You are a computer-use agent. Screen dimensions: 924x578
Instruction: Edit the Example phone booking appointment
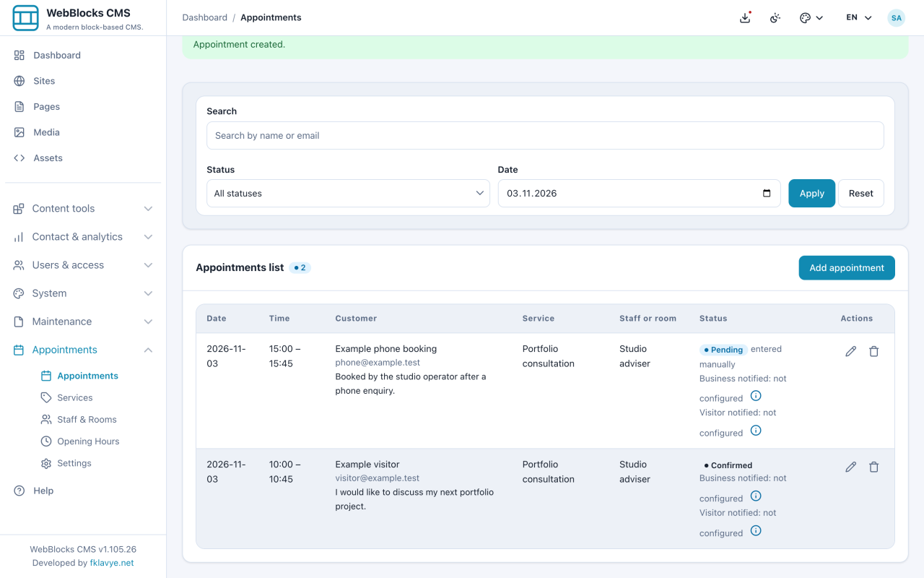coord(851,351)
